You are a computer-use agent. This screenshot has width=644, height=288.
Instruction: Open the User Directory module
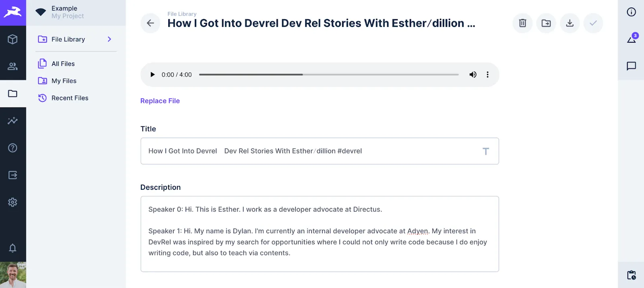pos(13,66)
